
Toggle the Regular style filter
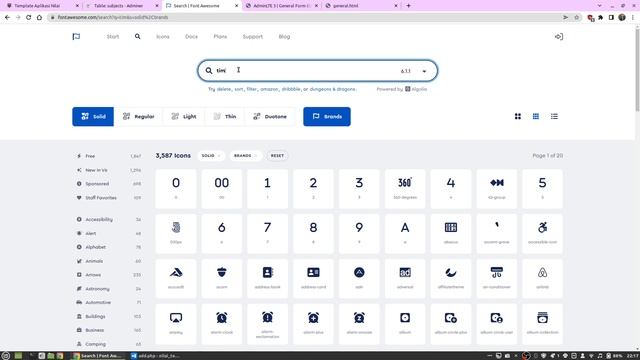point(138,117)
